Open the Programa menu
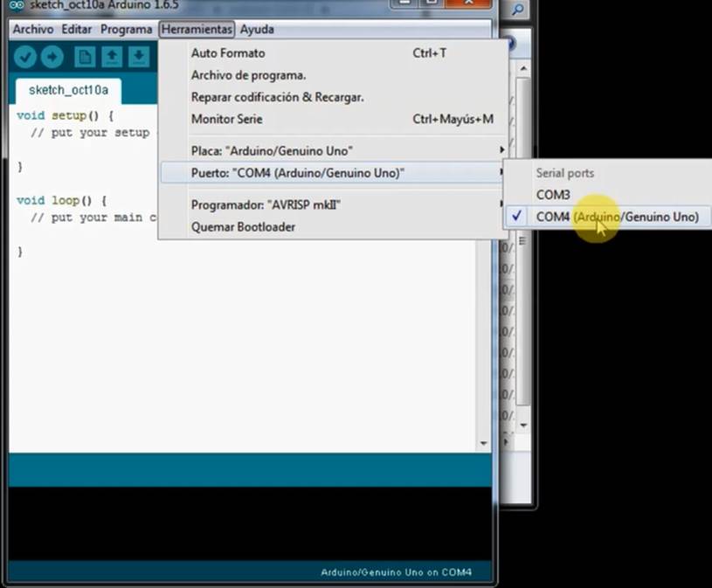Image resolution: width=712 pixels, height=588 pixels. pyautogui.click(x=126, y=30)
